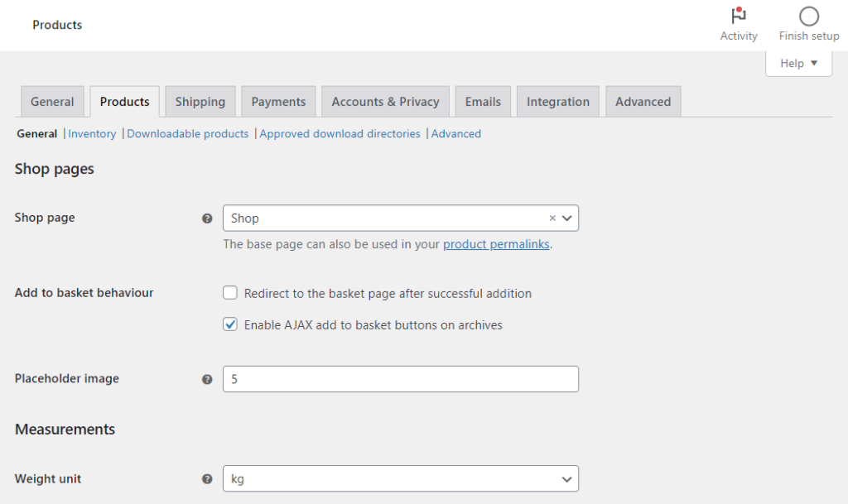Switch to the Shipping tab
This screenshot has height=504, width=848.
(200, 100)
